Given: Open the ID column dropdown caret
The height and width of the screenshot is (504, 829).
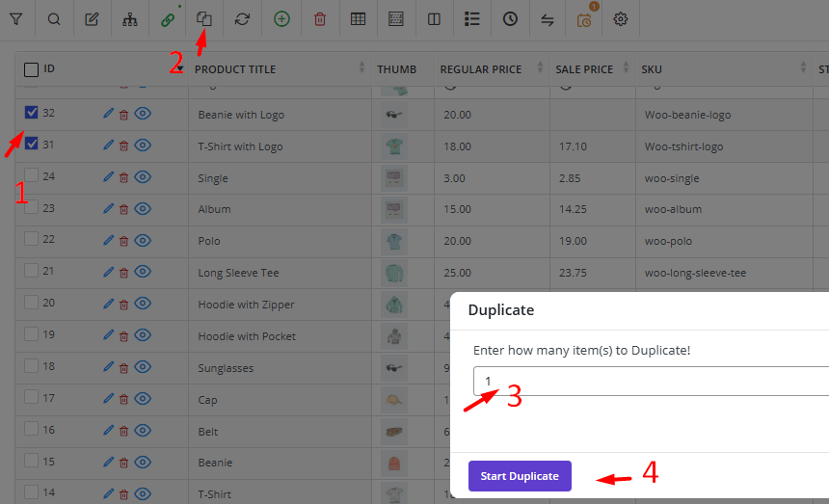Looking at the screenshot, I should click(x=180, y=69).
